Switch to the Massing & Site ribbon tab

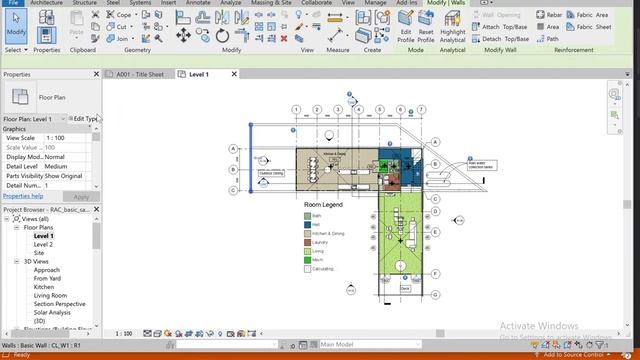[271, 3]
